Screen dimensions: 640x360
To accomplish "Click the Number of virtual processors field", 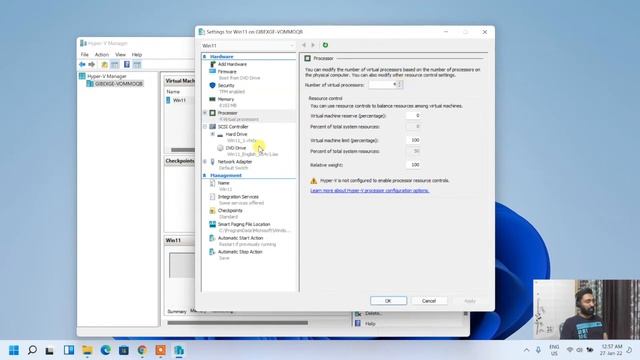I will pyautogui.click(x=383, y=84).
